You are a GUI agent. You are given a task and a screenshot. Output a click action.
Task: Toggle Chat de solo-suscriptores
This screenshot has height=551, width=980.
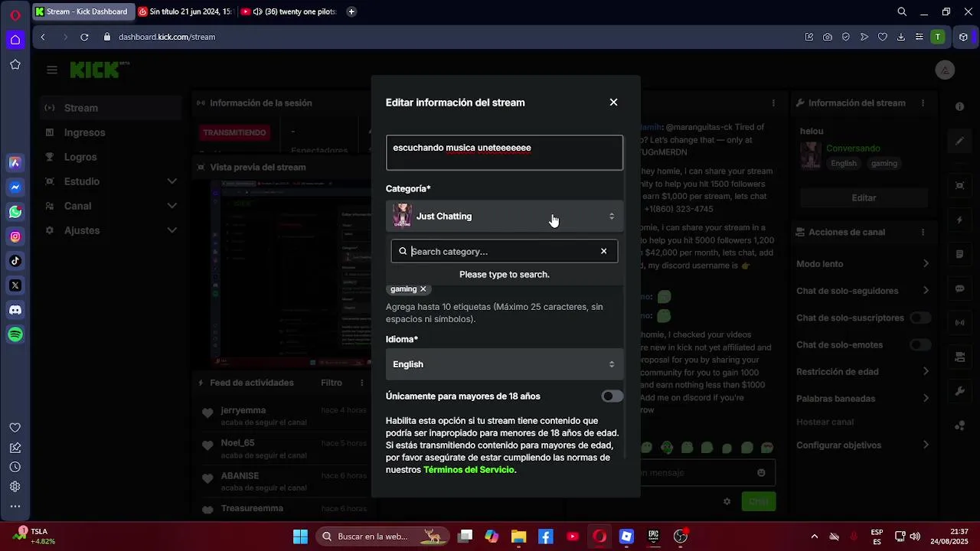click(x=920, y=318)
